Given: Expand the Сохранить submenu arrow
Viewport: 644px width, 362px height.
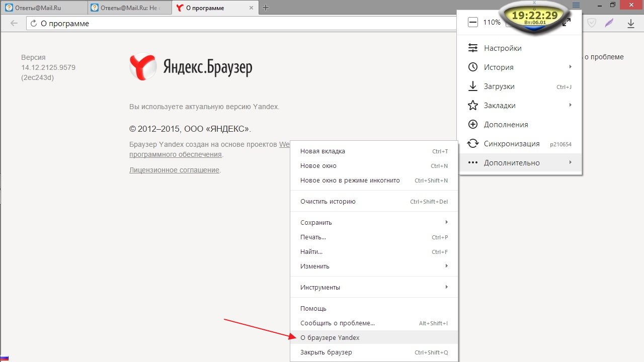Looking at the screenshot, I should tap(447, 222).
